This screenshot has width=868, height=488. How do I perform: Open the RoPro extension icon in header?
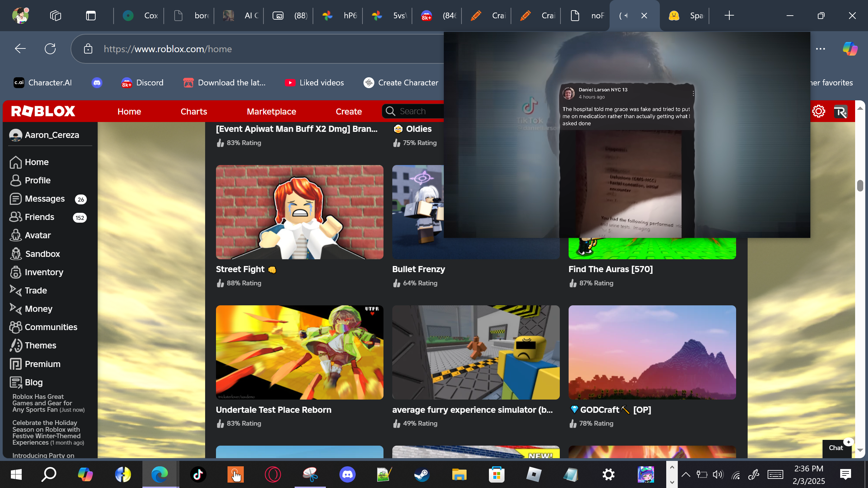coord(841,111)
